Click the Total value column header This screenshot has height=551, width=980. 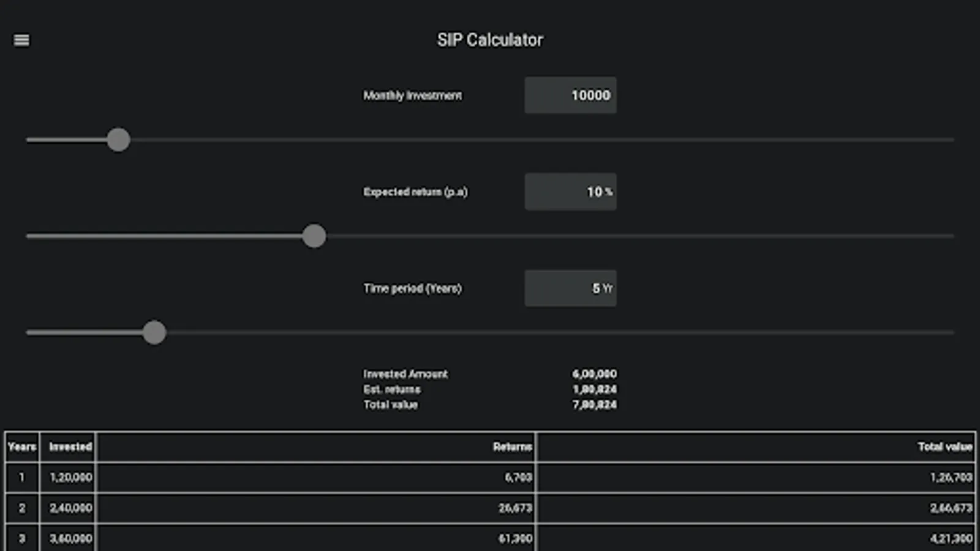[x=944, y=447]
